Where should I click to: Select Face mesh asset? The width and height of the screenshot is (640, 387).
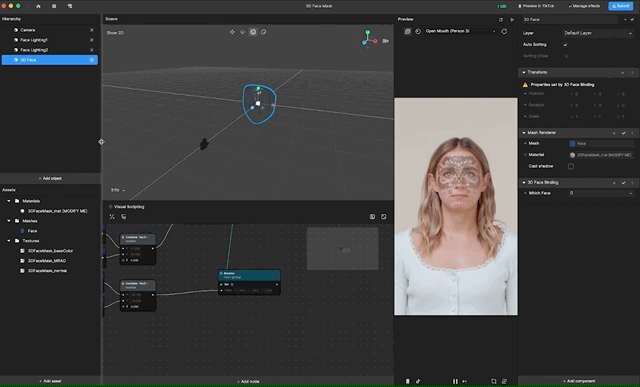click(x=32, y=231)
